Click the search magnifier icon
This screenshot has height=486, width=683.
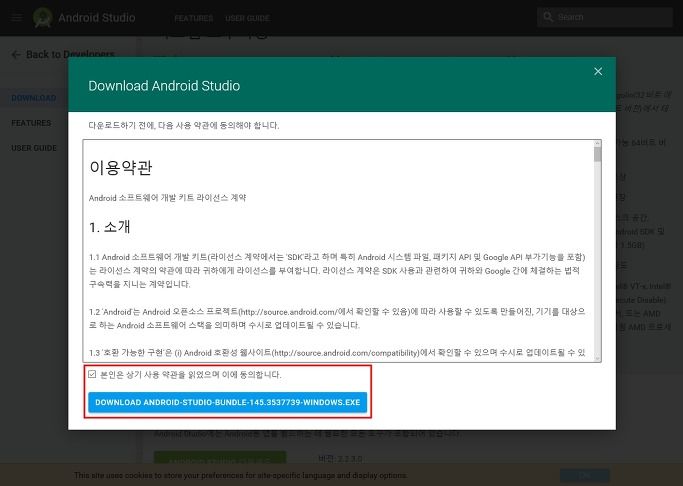point(548,17)
